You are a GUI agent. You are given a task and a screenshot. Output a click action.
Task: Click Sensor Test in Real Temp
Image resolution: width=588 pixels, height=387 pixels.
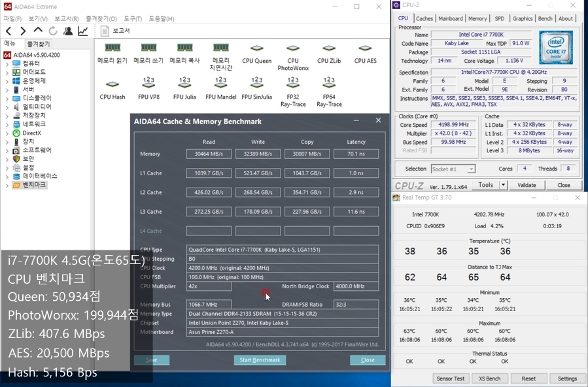point(451,379)
